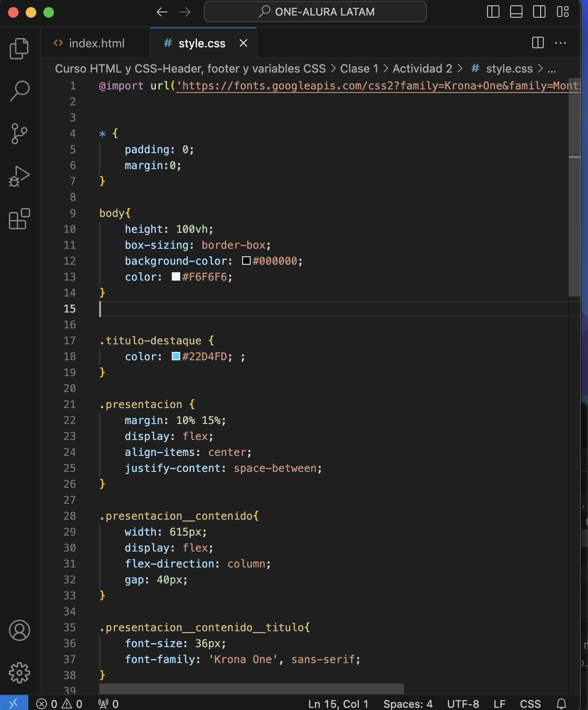Screen dimensions: 588x710
Task: Click the .presentacion__contenido__titulo selector
Action: [x=201, y=627]
